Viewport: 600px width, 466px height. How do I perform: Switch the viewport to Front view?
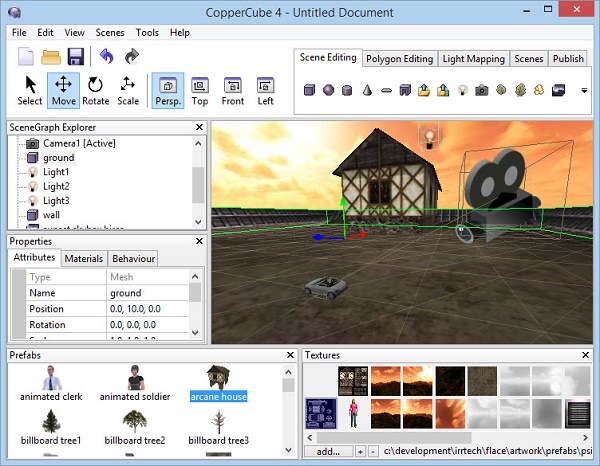click(232, 90)
